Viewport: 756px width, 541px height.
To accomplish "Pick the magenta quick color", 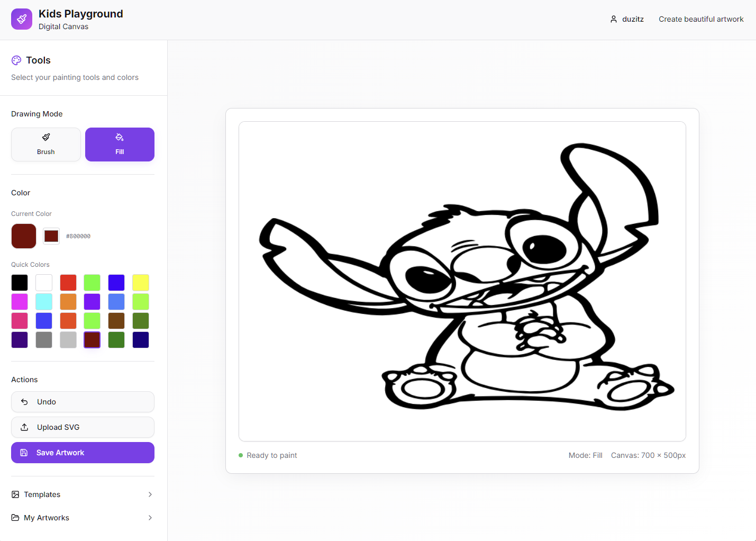I will [x=20, y=302].
